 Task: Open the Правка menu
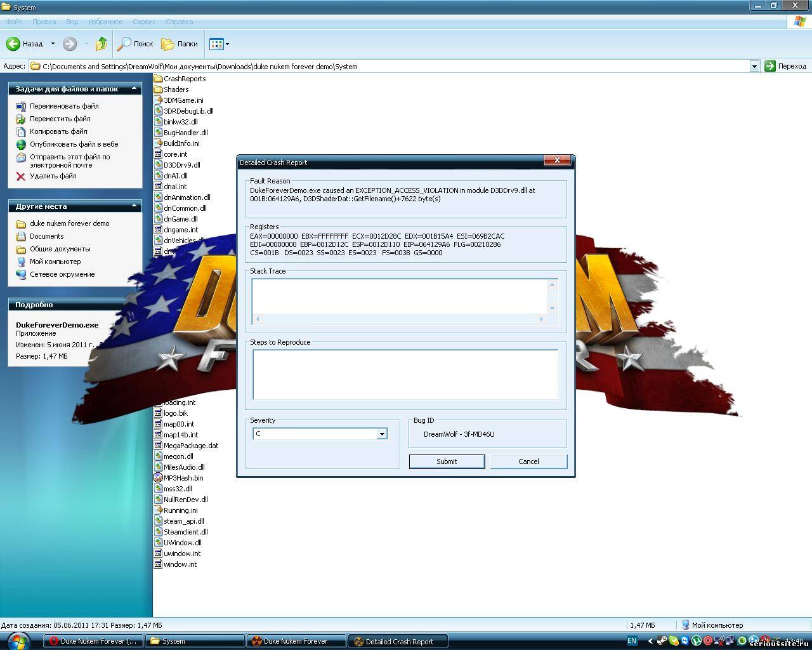[x=44, y=22]
